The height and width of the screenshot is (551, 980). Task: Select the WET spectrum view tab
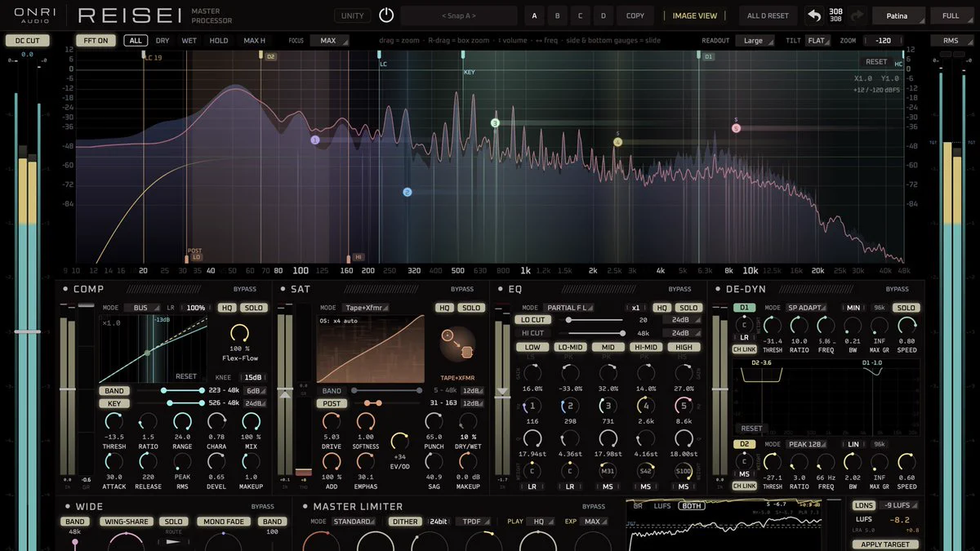click(189, 40)
